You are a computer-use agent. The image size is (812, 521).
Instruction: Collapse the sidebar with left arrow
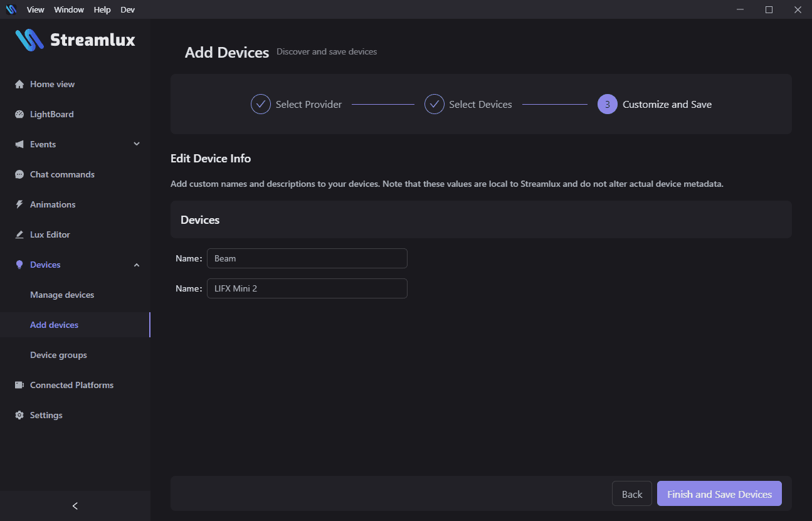tap(75, 506)
